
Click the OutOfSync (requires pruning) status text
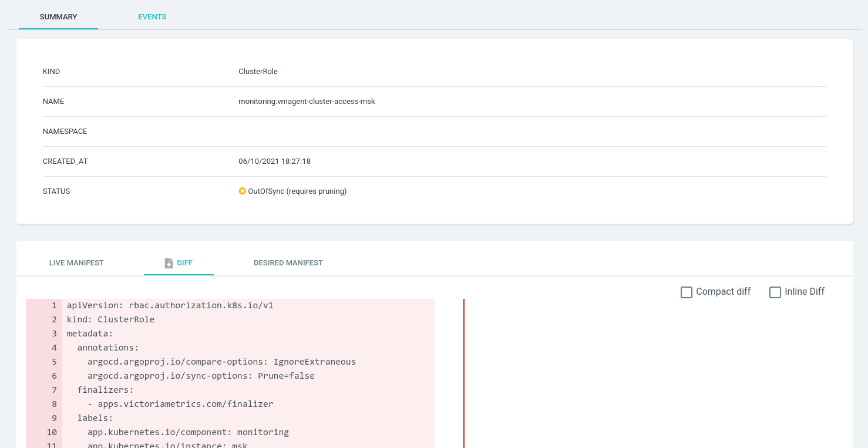(x=298, y=191)
